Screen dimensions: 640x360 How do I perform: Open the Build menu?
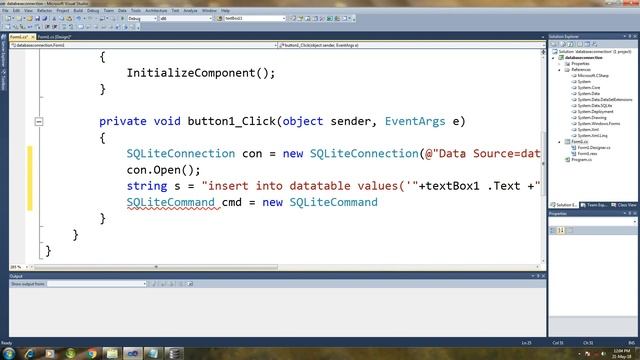pyautogui.click(x=78, y=11)
